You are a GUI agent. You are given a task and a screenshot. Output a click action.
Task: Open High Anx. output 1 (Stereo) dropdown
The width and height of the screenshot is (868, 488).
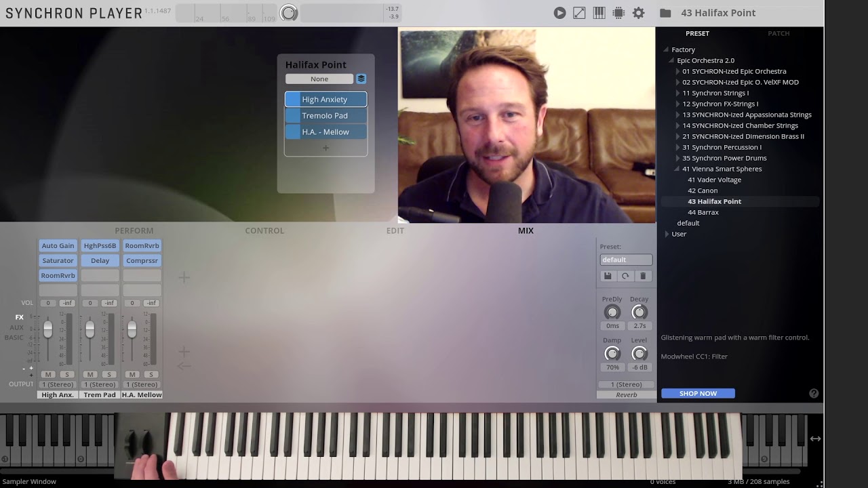(58, 384)
